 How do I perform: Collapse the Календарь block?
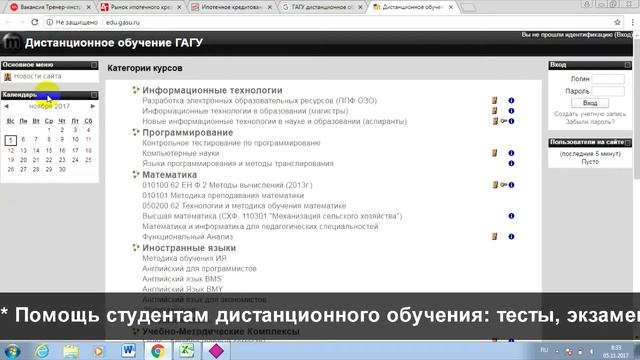point(94,95)
